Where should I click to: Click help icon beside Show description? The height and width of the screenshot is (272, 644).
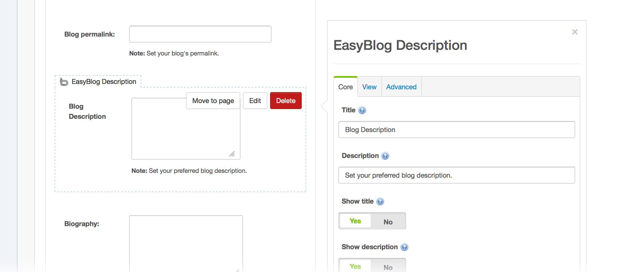pyautogui.click(x=404, y=247)
